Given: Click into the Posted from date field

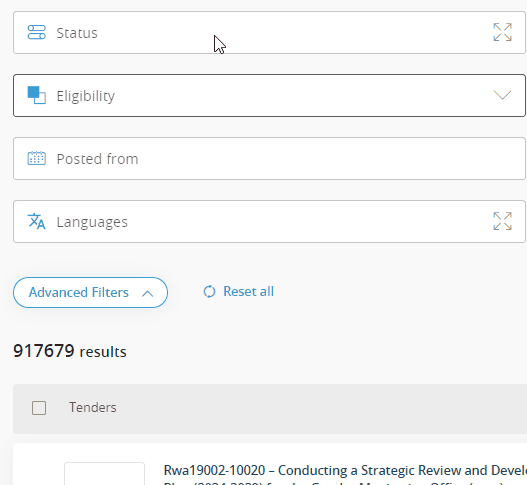Looking at the screenshot, I should [269, 158].
